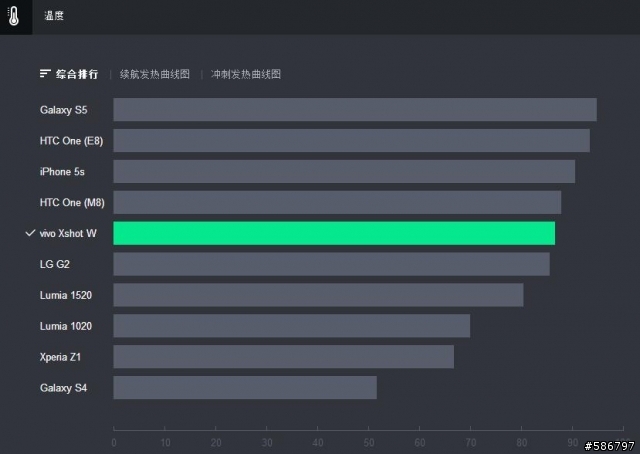Select the HTC One (E8) bar

(351, 140)
